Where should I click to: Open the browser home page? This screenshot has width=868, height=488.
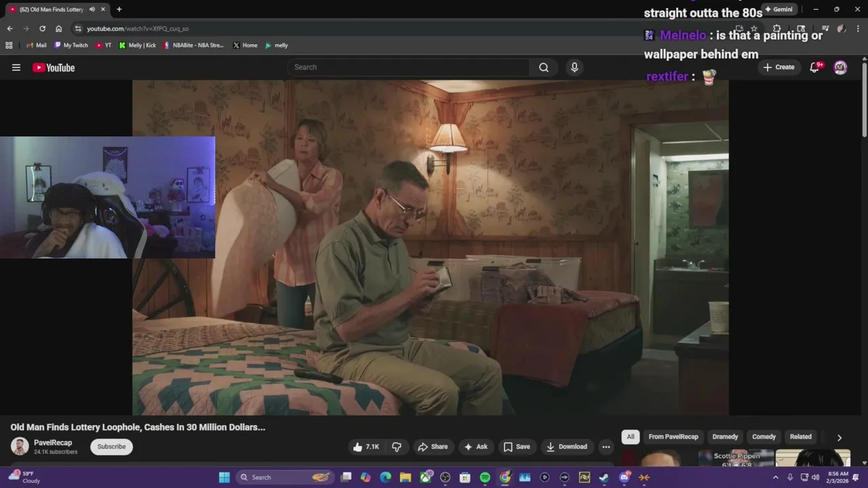(58, 28)
